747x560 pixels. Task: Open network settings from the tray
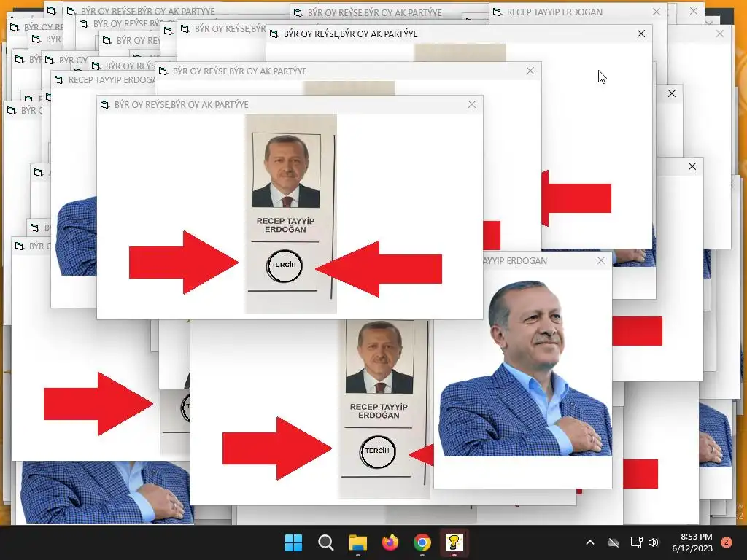[636, 542]
